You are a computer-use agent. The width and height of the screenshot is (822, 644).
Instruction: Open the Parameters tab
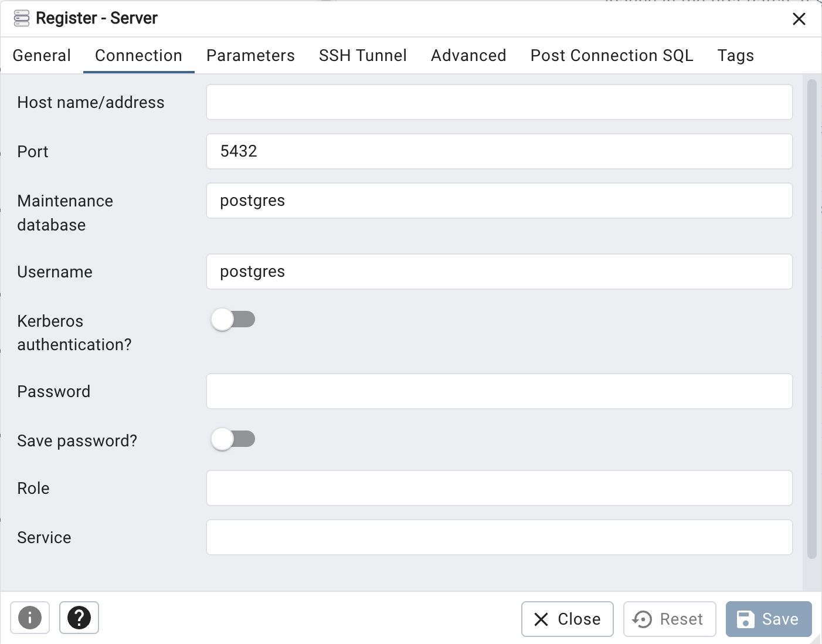(250, 56)
